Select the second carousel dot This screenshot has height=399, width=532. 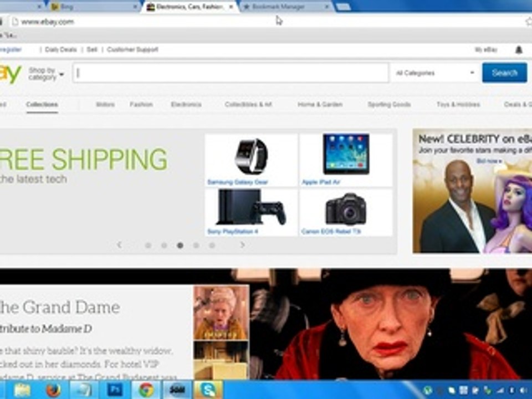tap(164, 245)
